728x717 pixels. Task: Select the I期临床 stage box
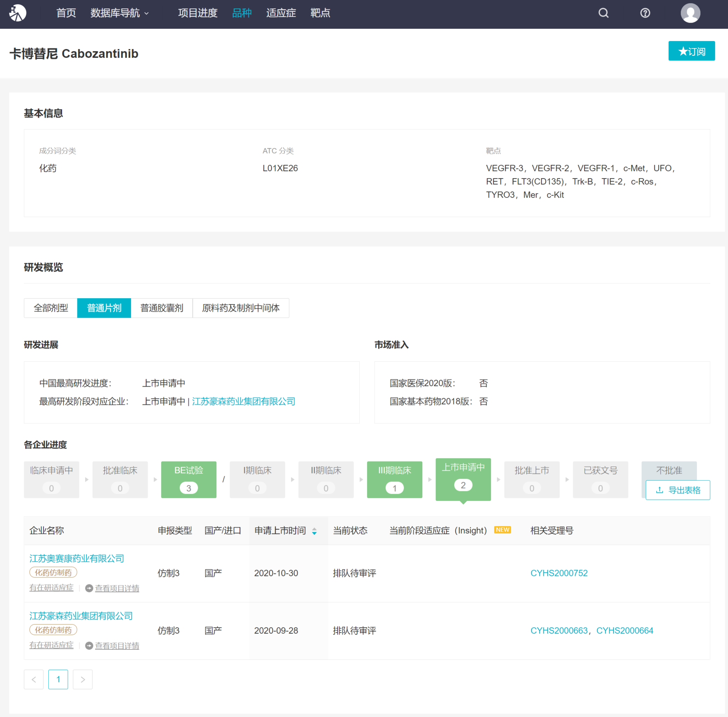click(257, 480)
